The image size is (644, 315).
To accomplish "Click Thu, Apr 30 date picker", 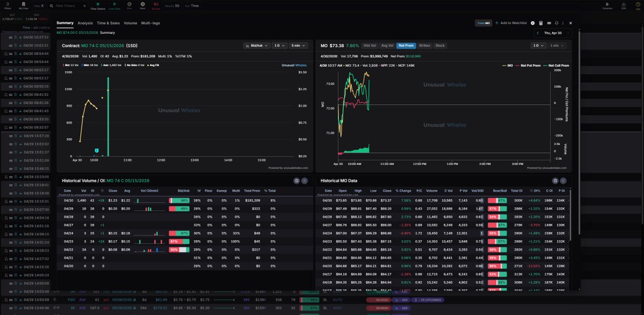I will coord(553,33).
